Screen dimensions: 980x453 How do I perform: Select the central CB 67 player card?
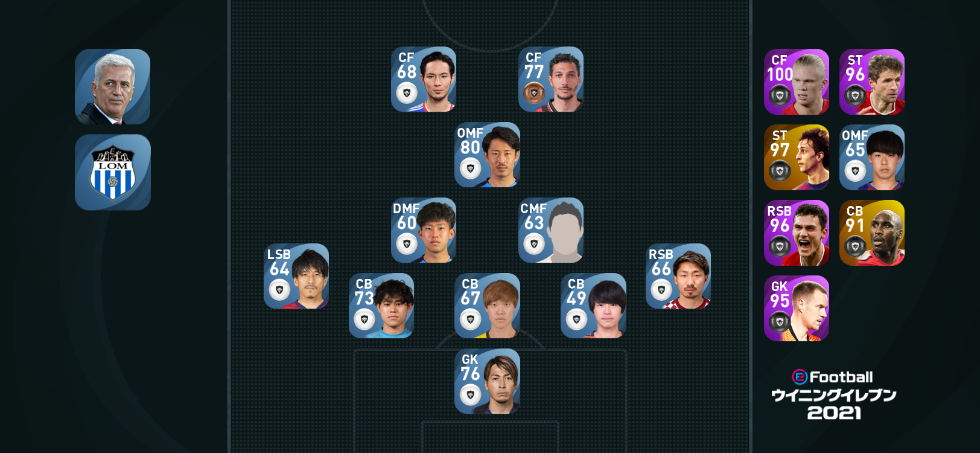click(487, 306)
